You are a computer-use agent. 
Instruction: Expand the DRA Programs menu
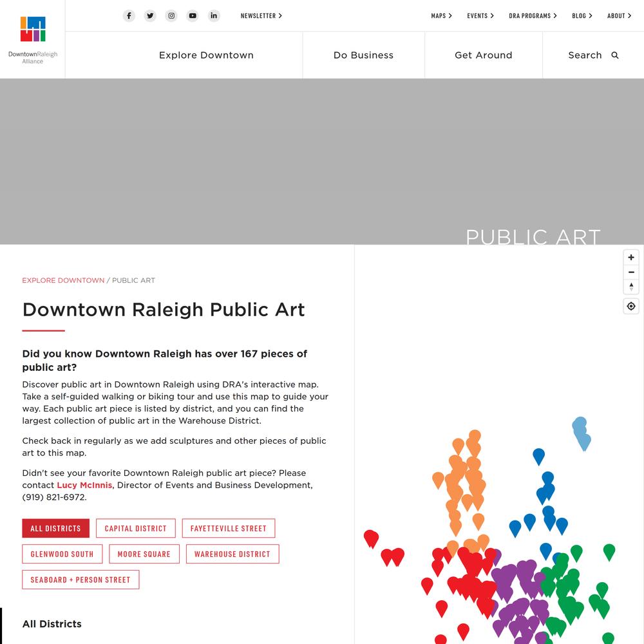(533, 15)
